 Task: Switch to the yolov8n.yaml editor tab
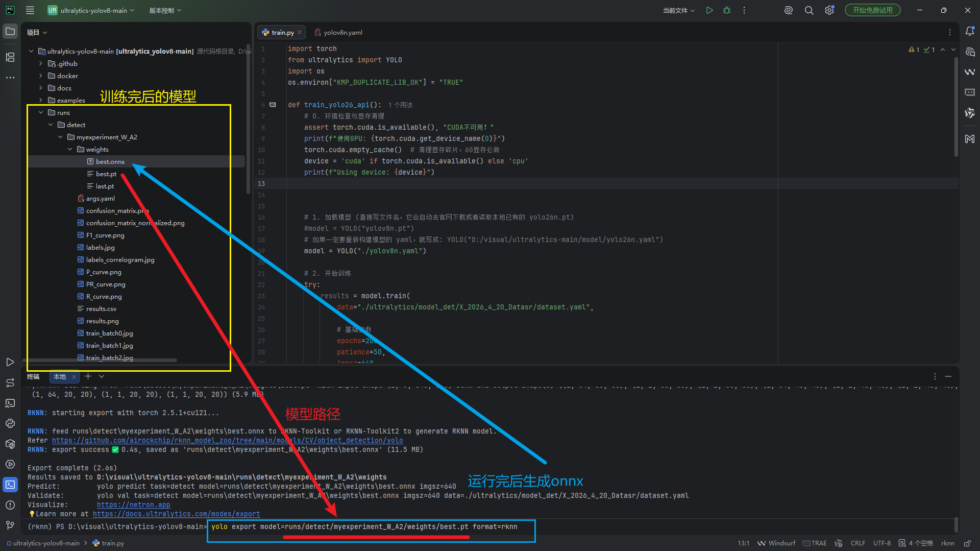pyautogui.click(x=342, y=33)
